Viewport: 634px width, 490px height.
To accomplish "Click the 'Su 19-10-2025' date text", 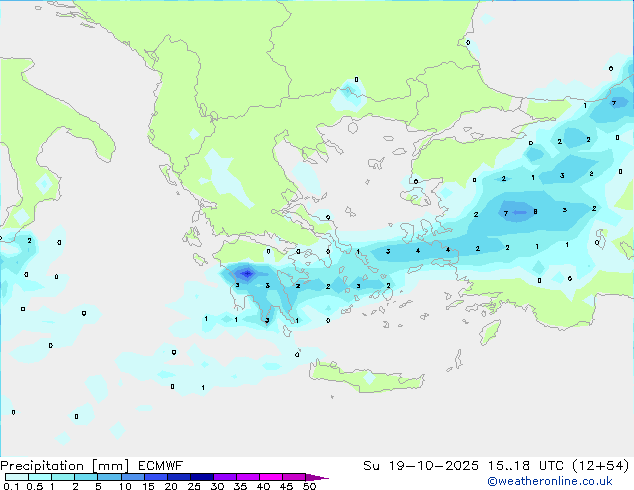I will [421, 466].
